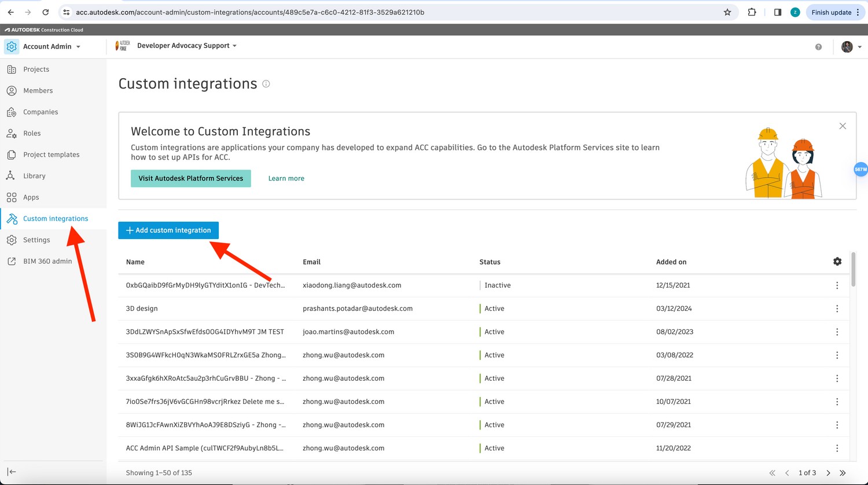Click the 567M floating badge
868x485 pixels.
click(860, 170)
